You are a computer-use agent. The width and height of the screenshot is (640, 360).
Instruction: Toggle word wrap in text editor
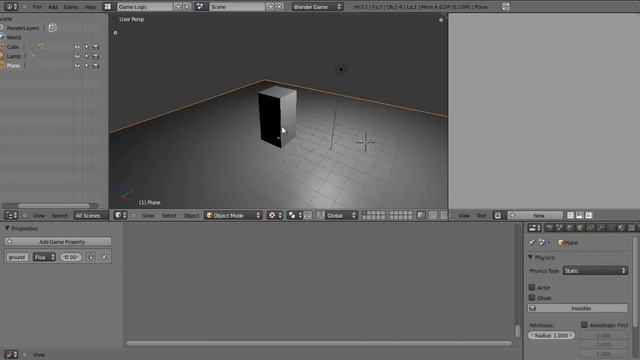pos(579,216)
